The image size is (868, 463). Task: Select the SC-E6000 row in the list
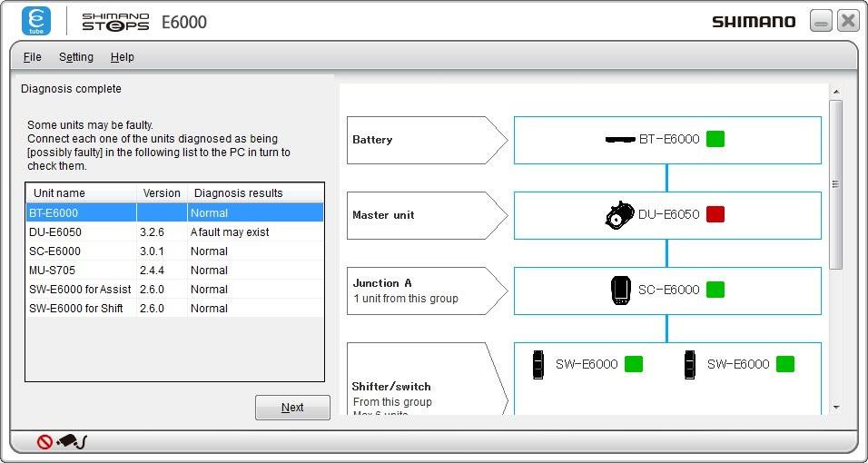175,251
